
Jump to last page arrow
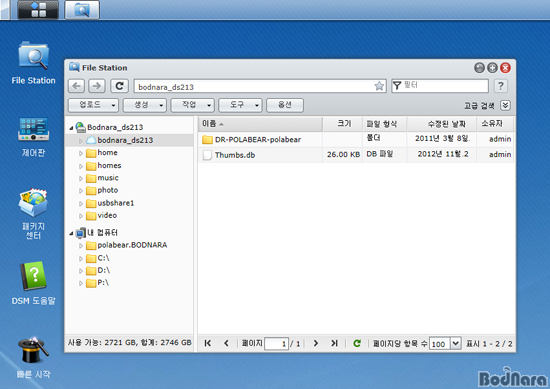[334, 343]
